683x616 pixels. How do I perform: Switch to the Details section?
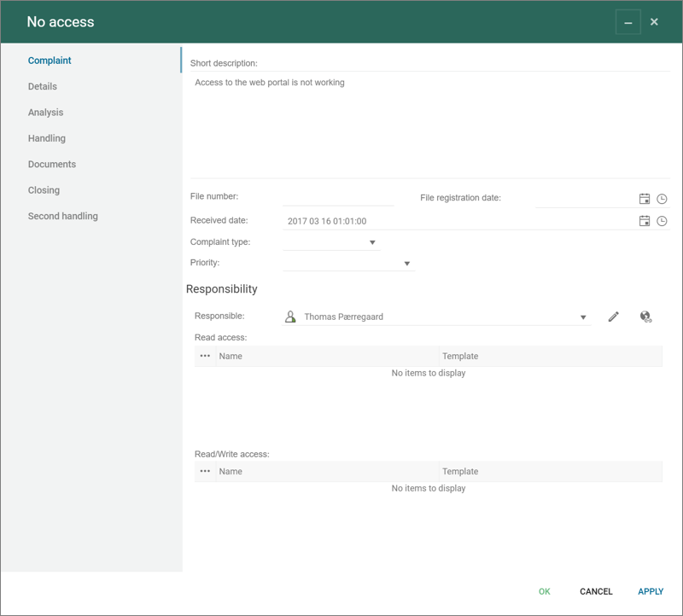43,86
